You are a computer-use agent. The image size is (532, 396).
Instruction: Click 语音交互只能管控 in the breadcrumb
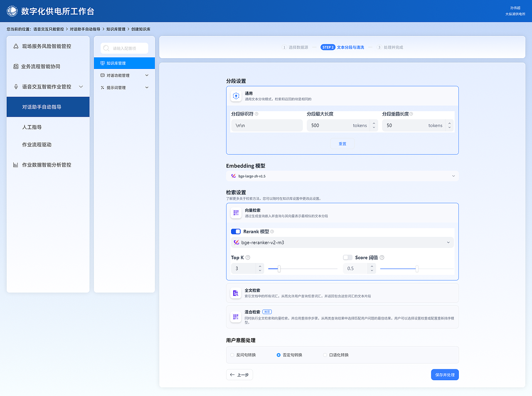click(x=49, y=29)
